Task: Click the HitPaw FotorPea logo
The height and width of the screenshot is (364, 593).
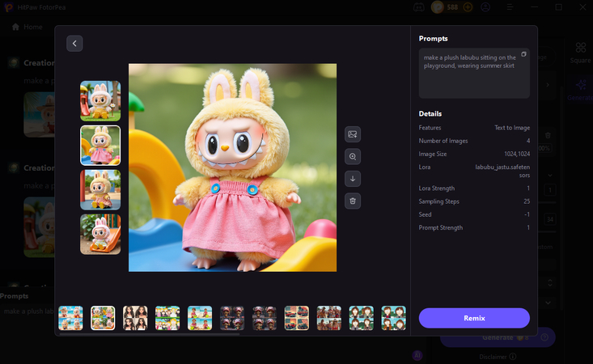Action: click(x=8, y=7)
